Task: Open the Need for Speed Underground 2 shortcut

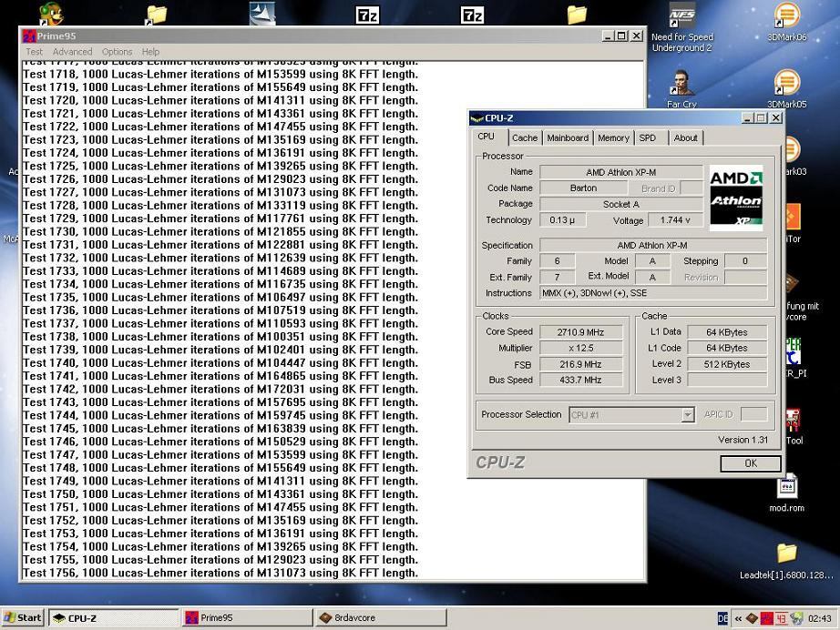Action: [x=682, y=26]
